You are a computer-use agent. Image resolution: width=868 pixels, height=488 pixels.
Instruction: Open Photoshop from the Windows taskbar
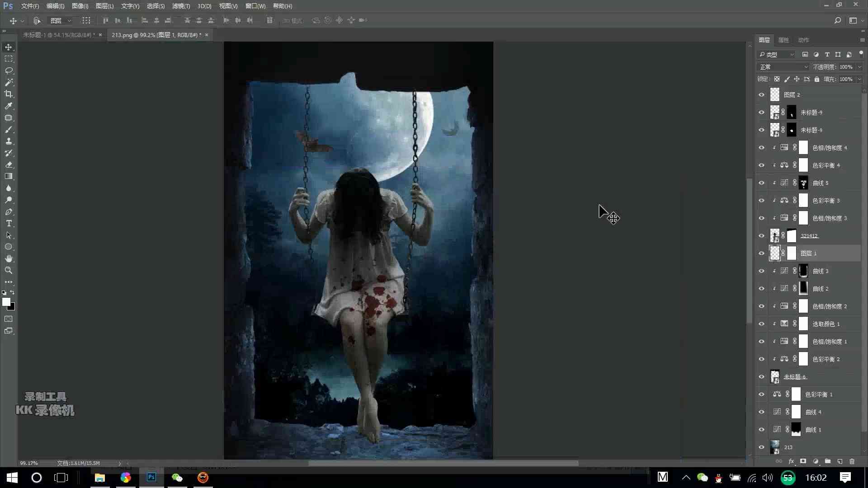(151, 477)
